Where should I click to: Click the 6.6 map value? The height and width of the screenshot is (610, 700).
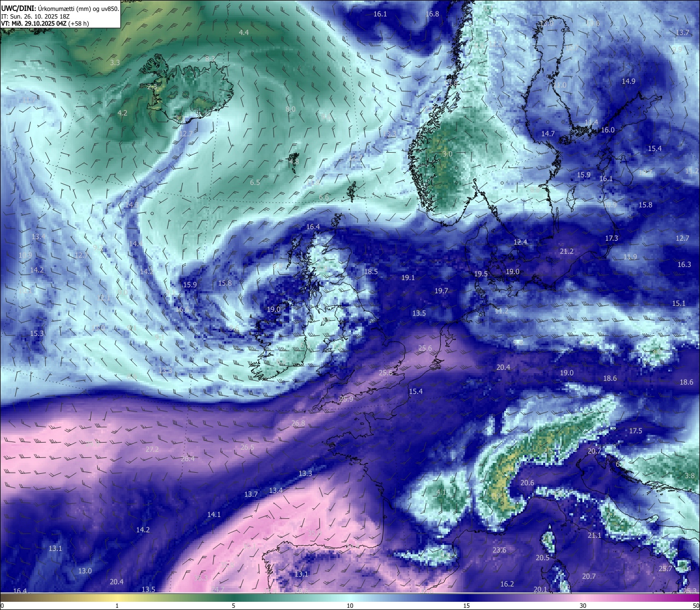point(324,197)
